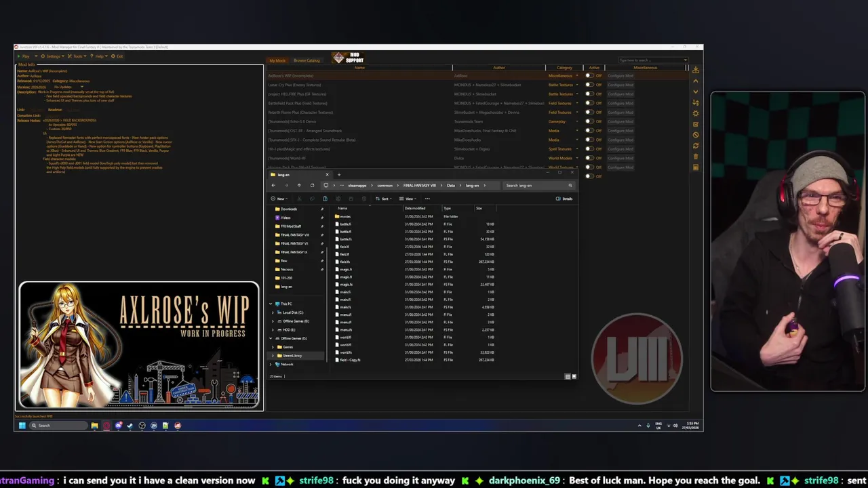The image size is (868, 488).
Task: Open the Help menu in Junction VIII
Action: 99,56
